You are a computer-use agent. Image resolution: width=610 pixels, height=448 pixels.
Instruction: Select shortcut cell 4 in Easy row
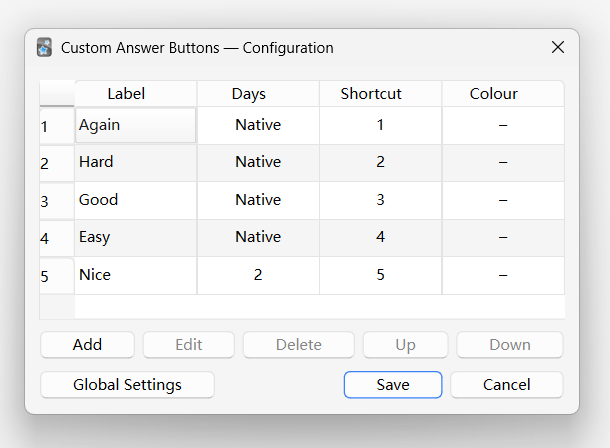tap(380, 238)
